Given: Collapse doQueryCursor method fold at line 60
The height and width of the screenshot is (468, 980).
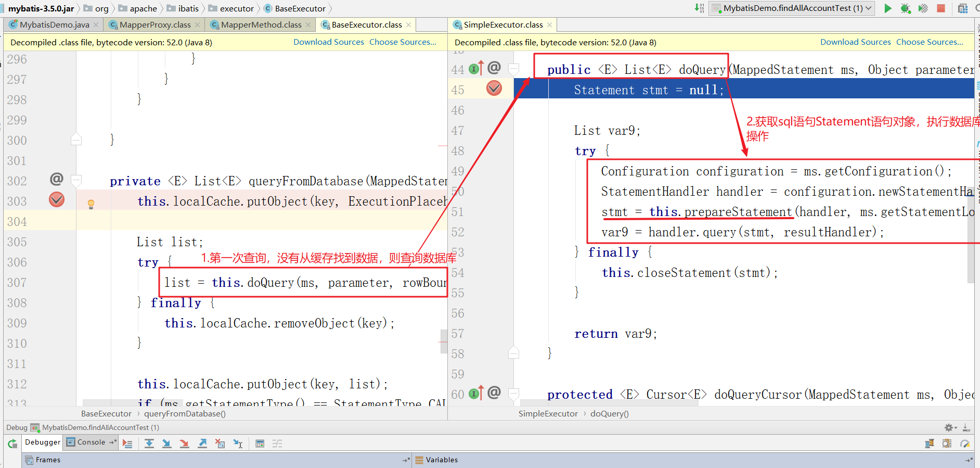Looking at the screenshot, I should [513, 394].
